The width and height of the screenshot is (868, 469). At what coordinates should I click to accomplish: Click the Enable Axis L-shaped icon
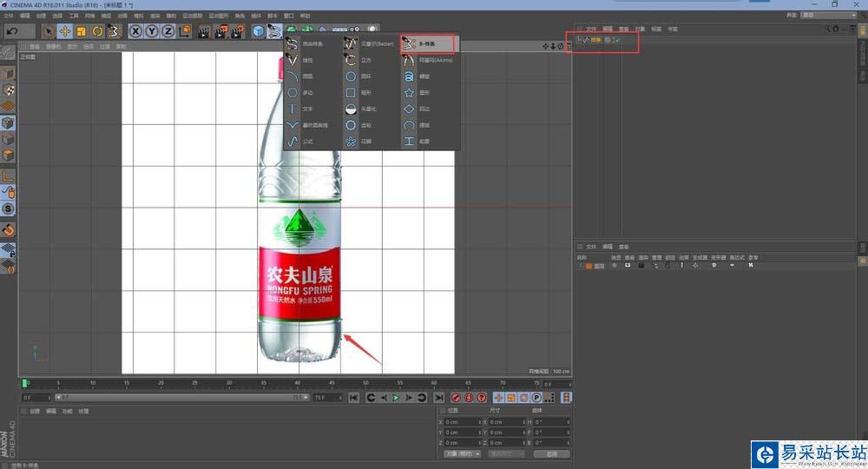click(x=8, y=176)
